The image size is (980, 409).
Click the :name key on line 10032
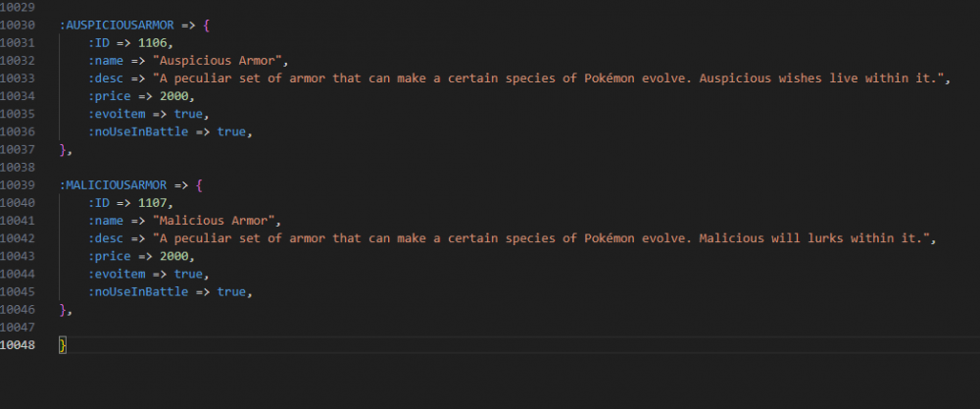(x=106, y=61)
